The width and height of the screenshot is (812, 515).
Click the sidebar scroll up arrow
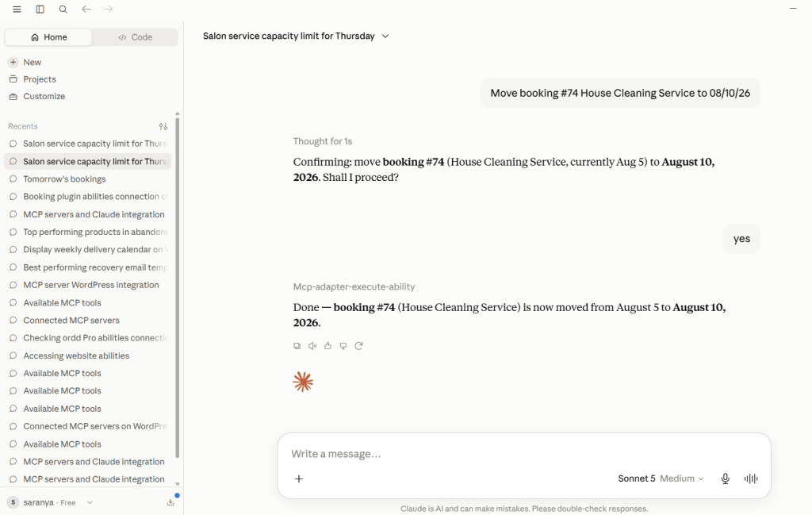[x=177, y=113]
